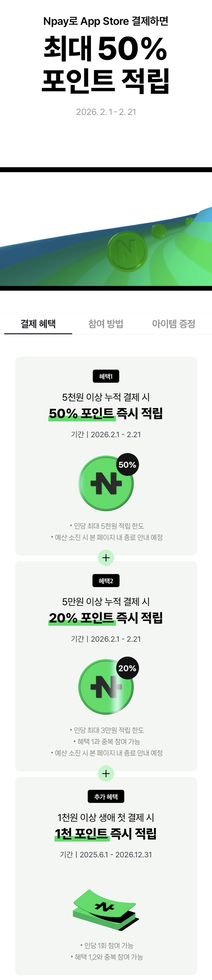
Task: Click the plus icon between 혜택1 and 혜택2
Action: [106, 558]
